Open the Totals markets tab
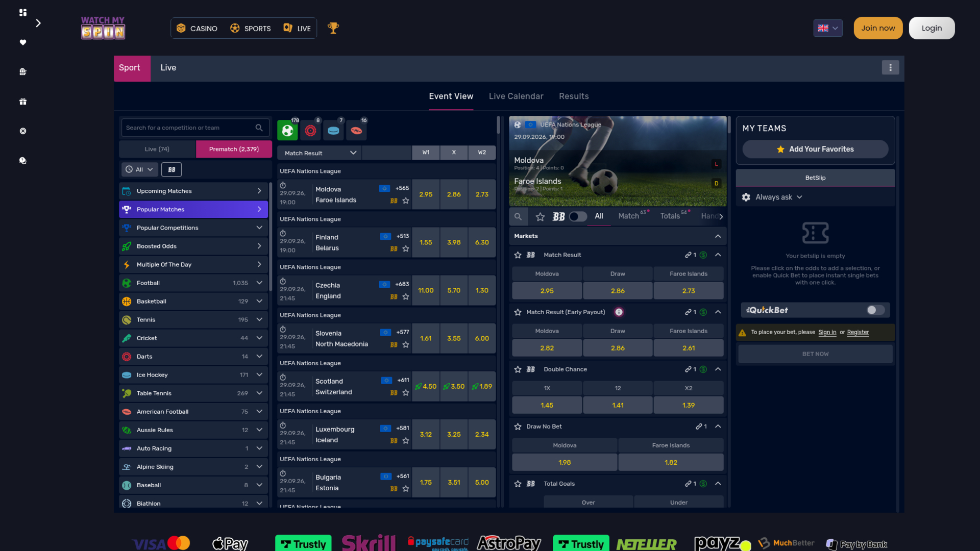Screen dimensions: 980x551 pyautogui.click(x=670, y=216)
